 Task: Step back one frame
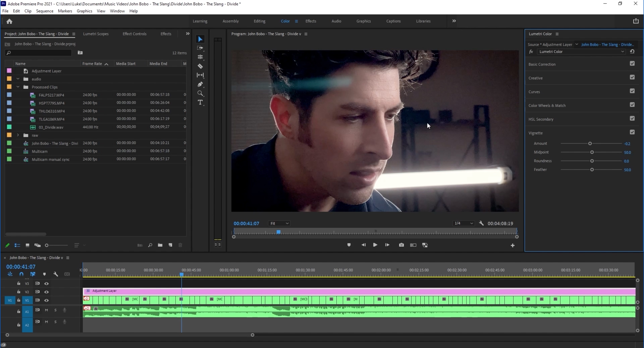pos(364,245)
